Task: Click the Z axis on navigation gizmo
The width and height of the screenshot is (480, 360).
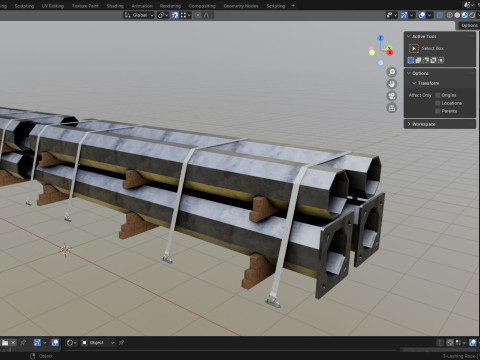Action: (x=380, y=38)
